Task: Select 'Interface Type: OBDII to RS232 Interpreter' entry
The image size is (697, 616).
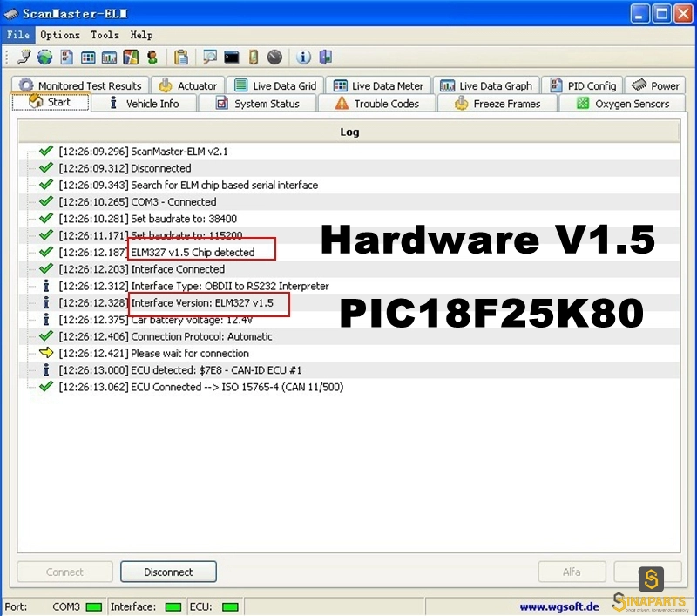Action: [349, 287]
